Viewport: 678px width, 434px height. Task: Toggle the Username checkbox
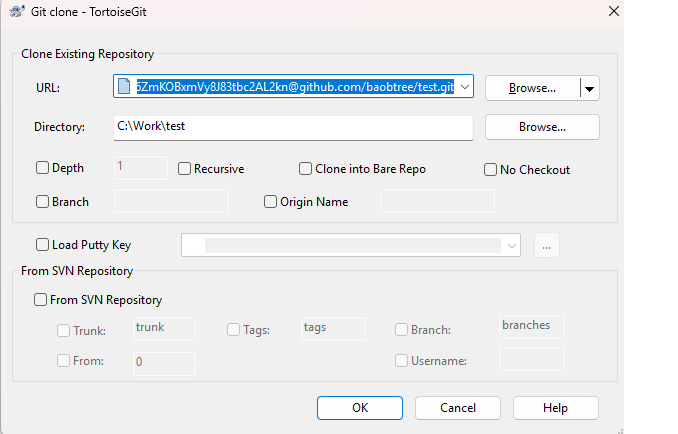(401, 361)
